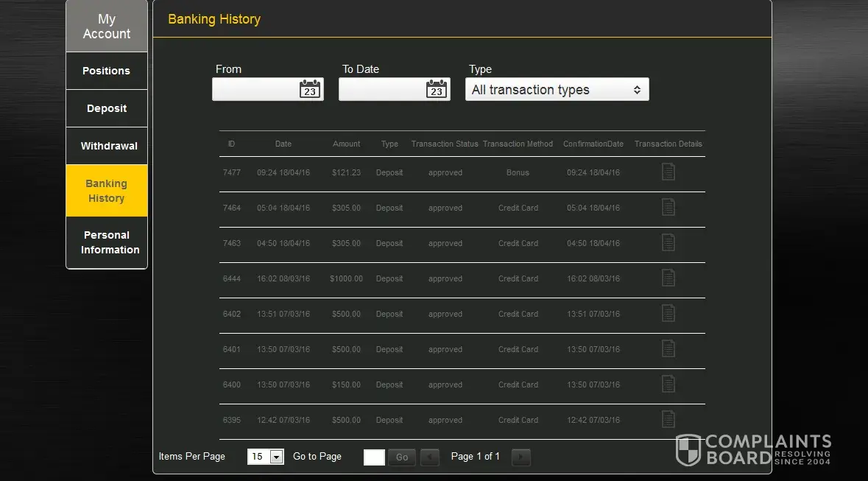Show details document for transaction 6401

click(x=668, y=349)
